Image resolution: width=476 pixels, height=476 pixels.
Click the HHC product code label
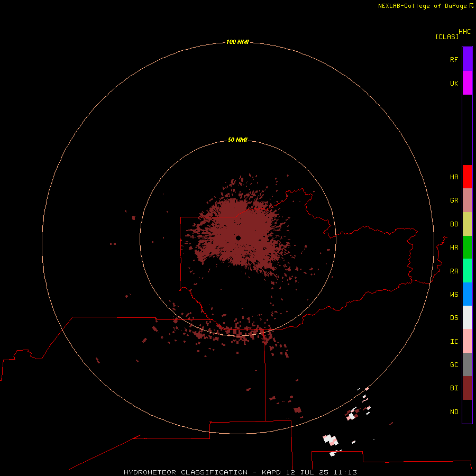tap(464, 32)
